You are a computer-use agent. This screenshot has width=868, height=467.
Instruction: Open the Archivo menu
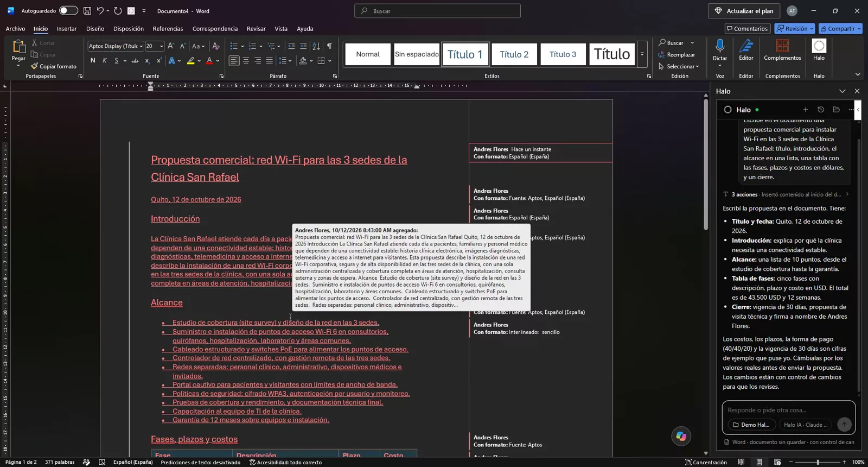[x=15, y=29]
